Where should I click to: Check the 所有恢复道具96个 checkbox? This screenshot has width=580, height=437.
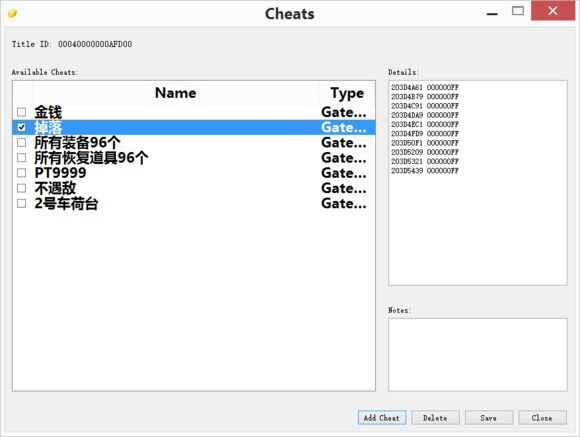pyautogui.click(x=21, y=158)
